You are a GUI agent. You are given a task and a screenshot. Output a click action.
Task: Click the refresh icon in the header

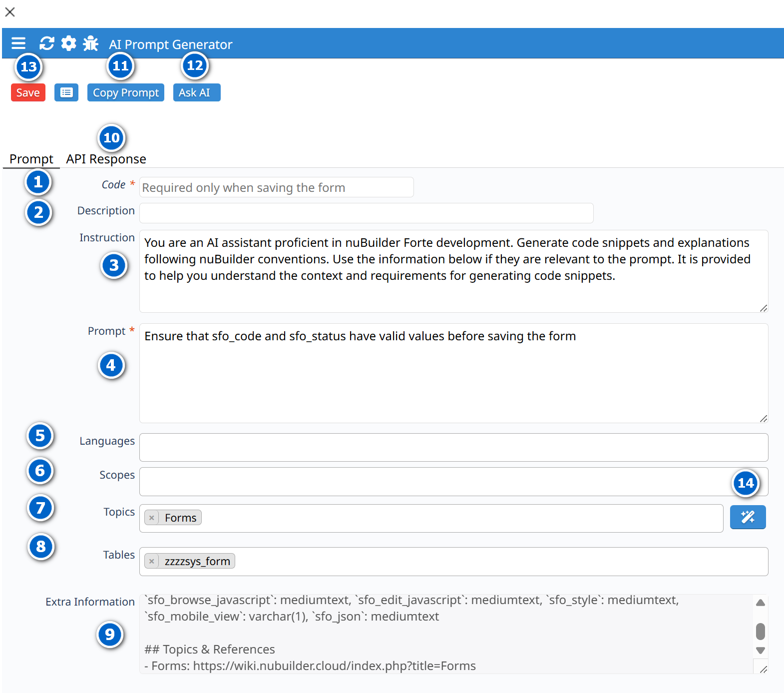(47, 43)
